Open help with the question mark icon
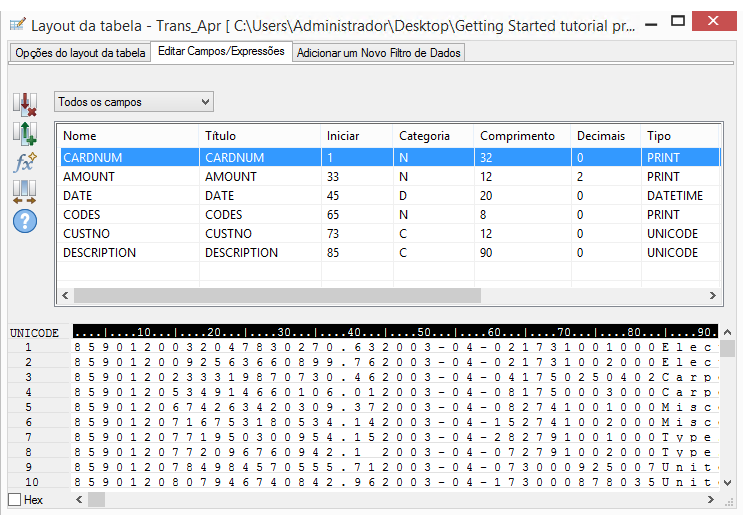 point(24,220)
